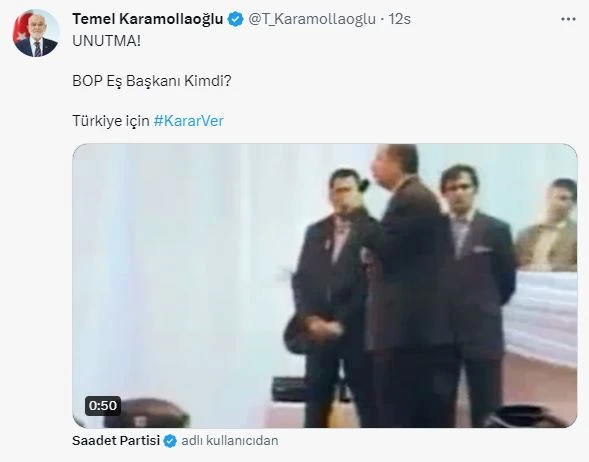
Task: Click the 0:50 video duration badge
Action: (x=103, y=406)
